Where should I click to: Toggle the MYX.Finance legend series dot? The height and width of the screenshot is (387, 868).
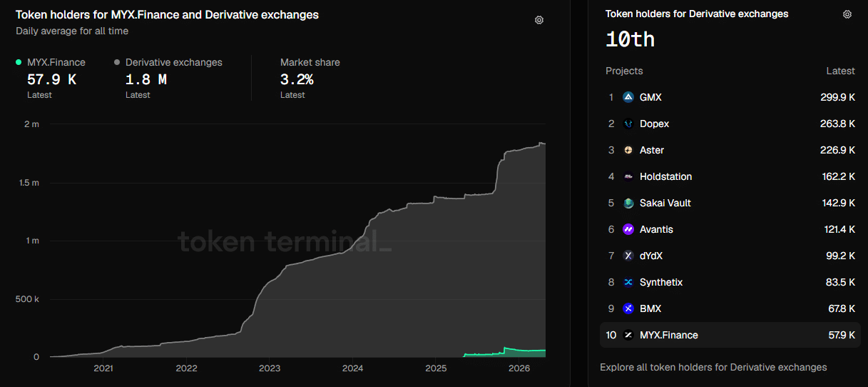(x=19, y=63)
